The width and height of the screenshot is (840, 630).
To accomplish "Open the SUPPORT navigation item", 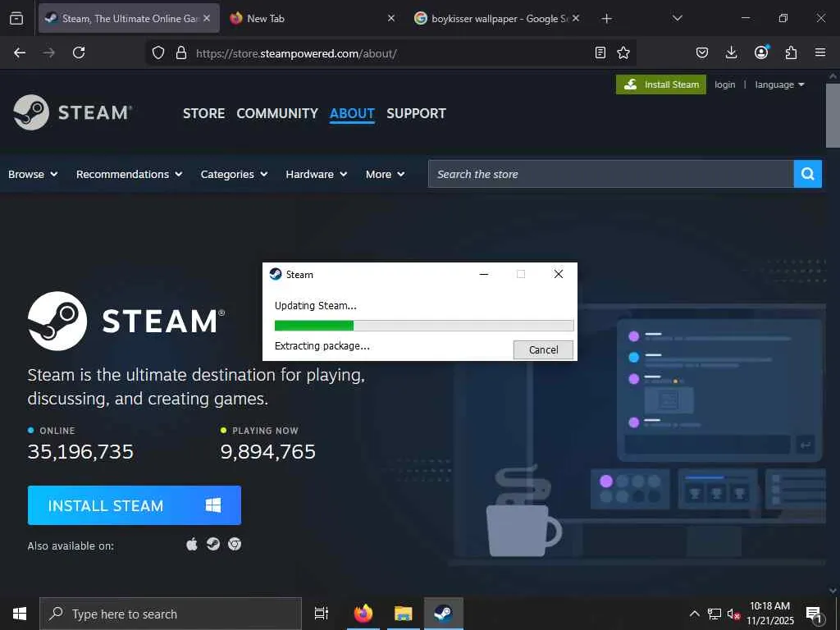I will [x=416, y=113].
